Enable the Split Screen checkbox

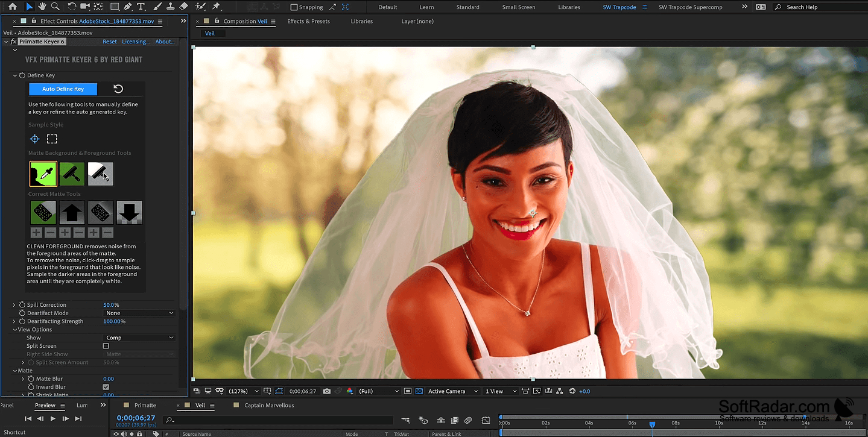[106, 346]
